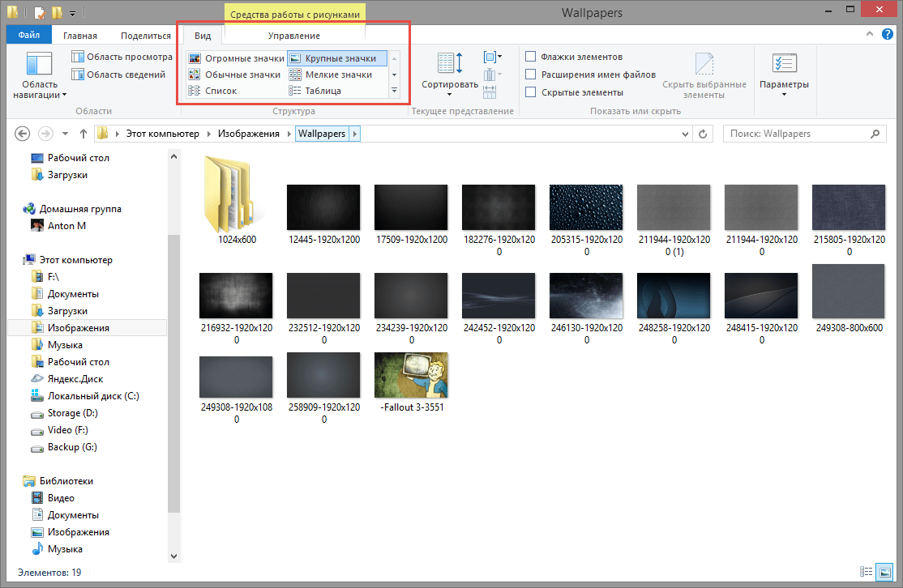903x588 pixels.
Task: Enable the Флажки элементов checkbox
Action: coord(531,57)
